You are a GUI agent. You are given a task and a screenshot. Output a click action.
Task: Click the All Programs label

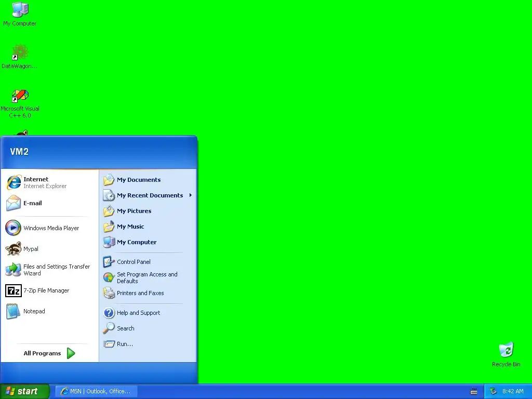[42, 353]
